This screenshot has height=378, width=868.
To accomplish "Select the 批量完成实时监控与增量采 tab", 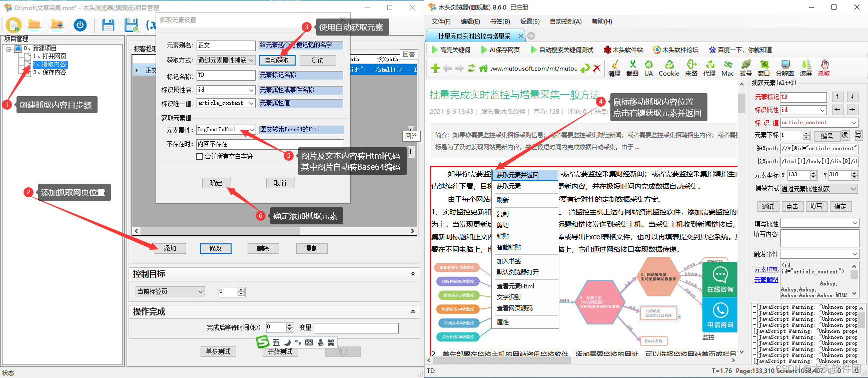I will [474, 36].
